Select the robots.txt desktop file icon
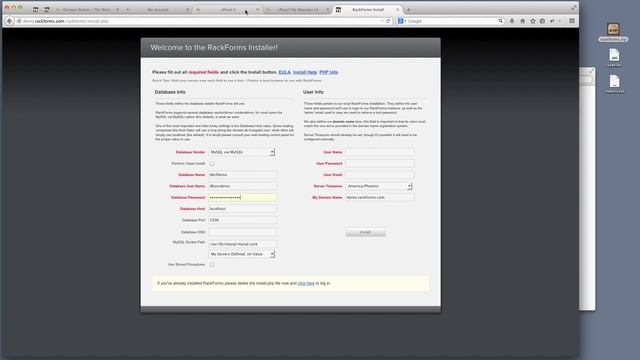Image resolution: width=640 pixels, height=360 pixels. tap(614, 84)
